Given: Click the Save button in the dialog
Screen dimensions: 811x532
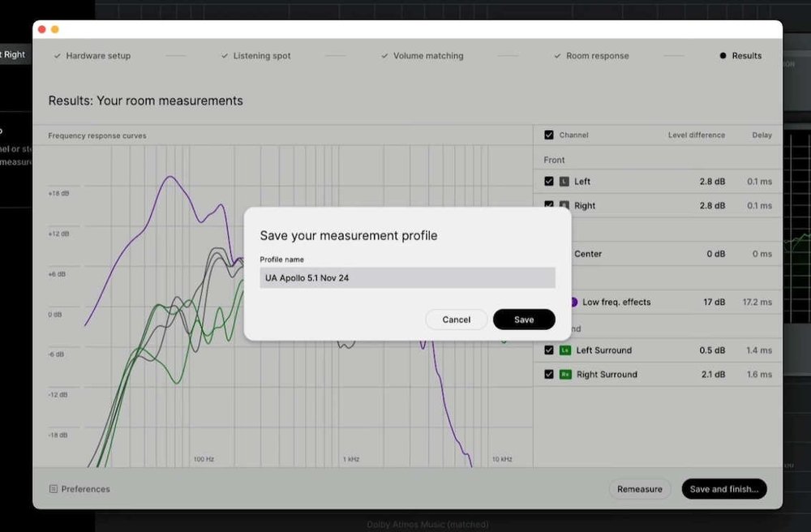Looking at the screenshot, I should pyautogui.click(x=523, y=319).
